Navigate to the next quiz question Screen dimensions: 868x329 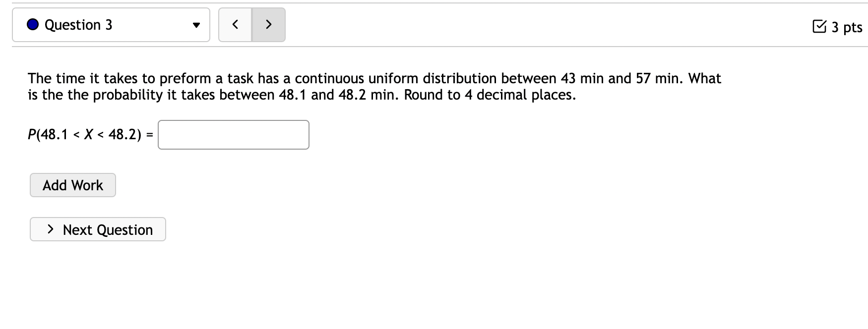click(x=97, y=229)
